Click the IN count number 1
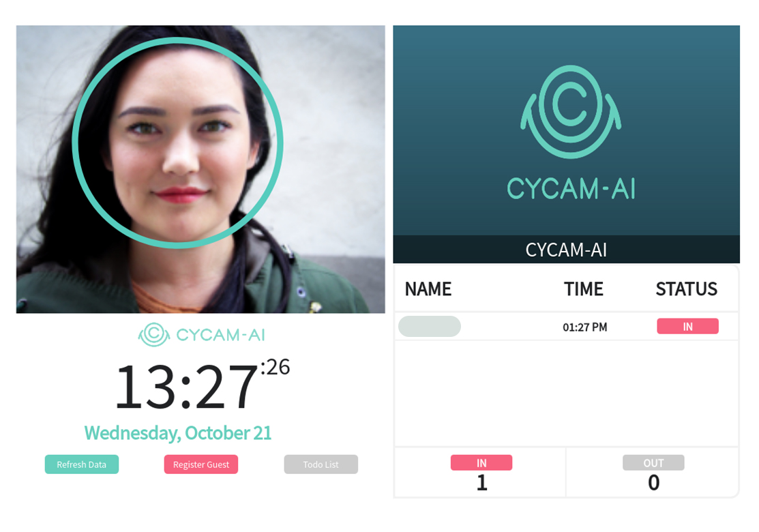This screenshot has width=759, height=532. point(481,483)
